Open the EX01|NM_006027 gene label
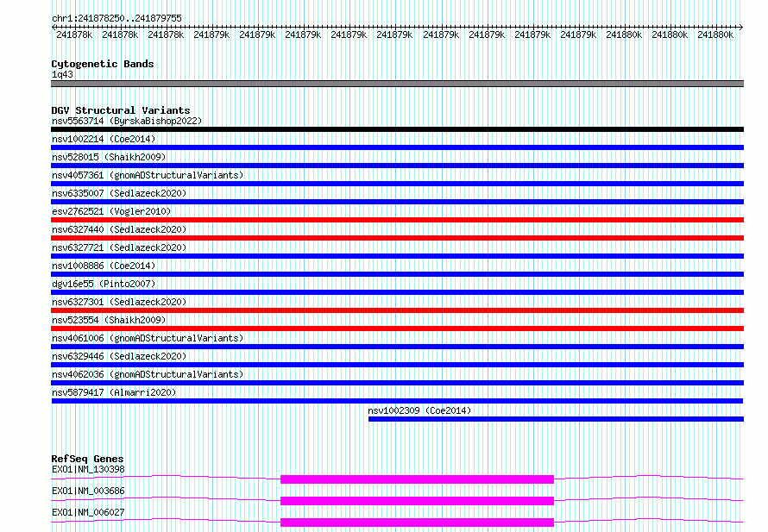Screen dimensions: 768x532 click(x=88, y=512)
